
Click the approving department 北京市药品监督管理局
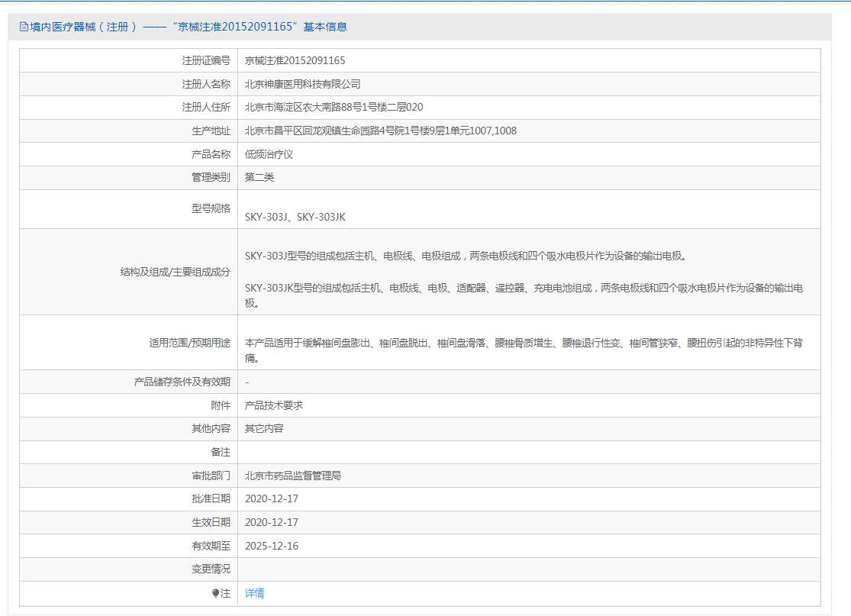292,476
